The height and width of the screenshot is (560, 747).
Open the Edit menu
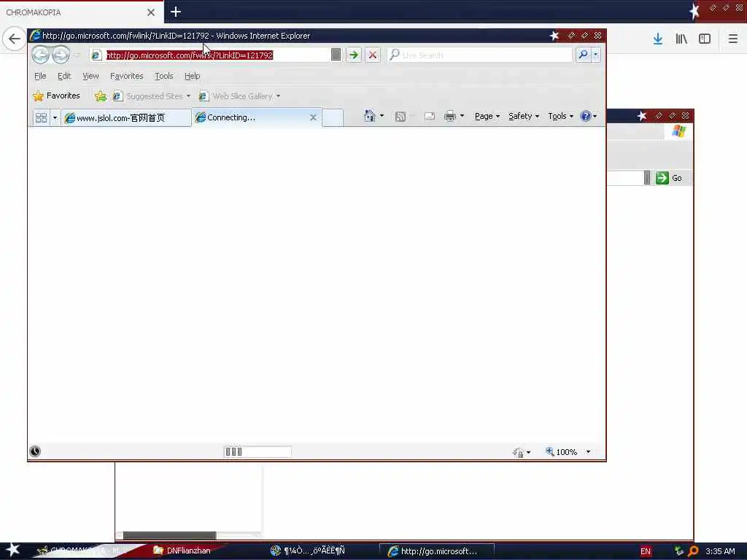pyautogui.click(x=64, y=76)
